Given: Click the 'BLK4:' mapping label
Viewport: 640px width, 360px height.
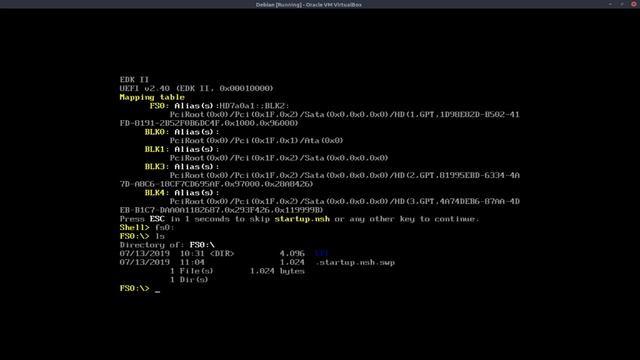Looking at the screenshot, I should point(157,193).
